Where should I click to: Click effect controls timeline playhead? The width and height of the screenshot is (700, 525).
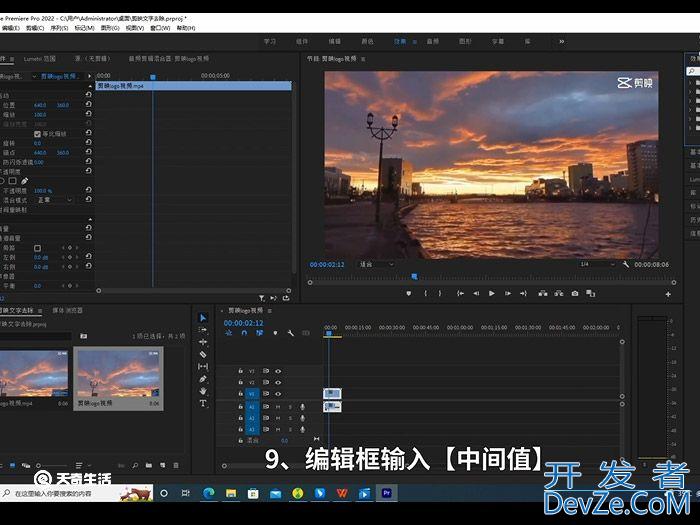point(153,77)
